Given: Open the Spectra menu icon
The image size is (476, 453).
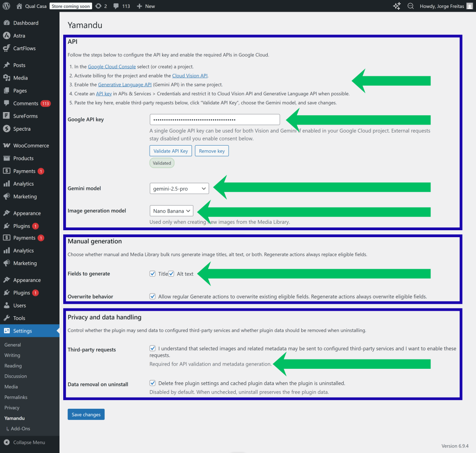Looking at the screenshot, I should point(7,128).
